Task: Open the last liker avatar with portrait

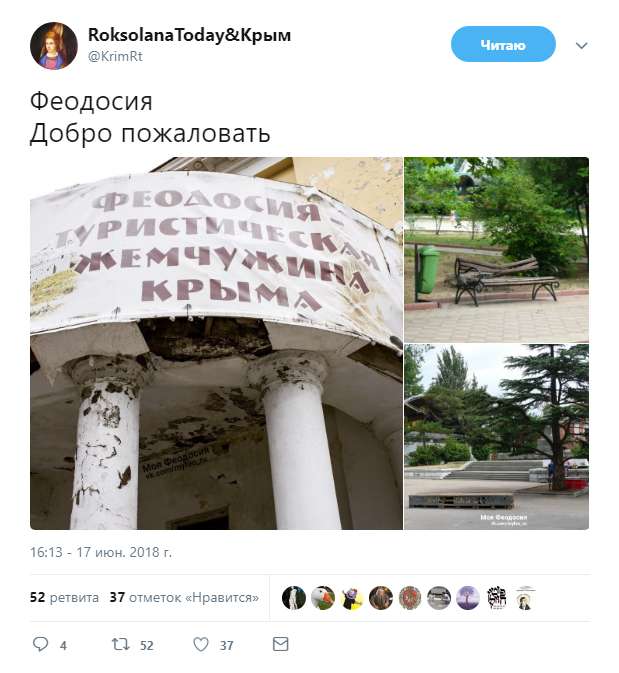Action: 525,598
